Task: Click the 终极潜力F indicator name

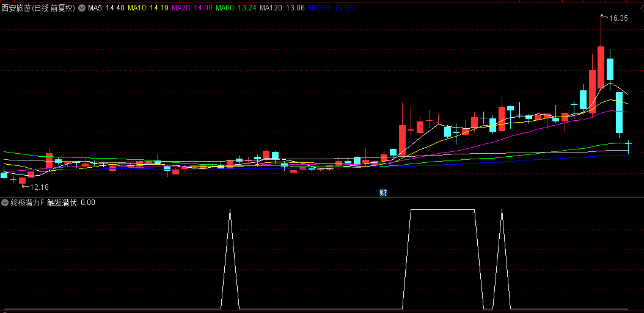Action: pos(27,202)
